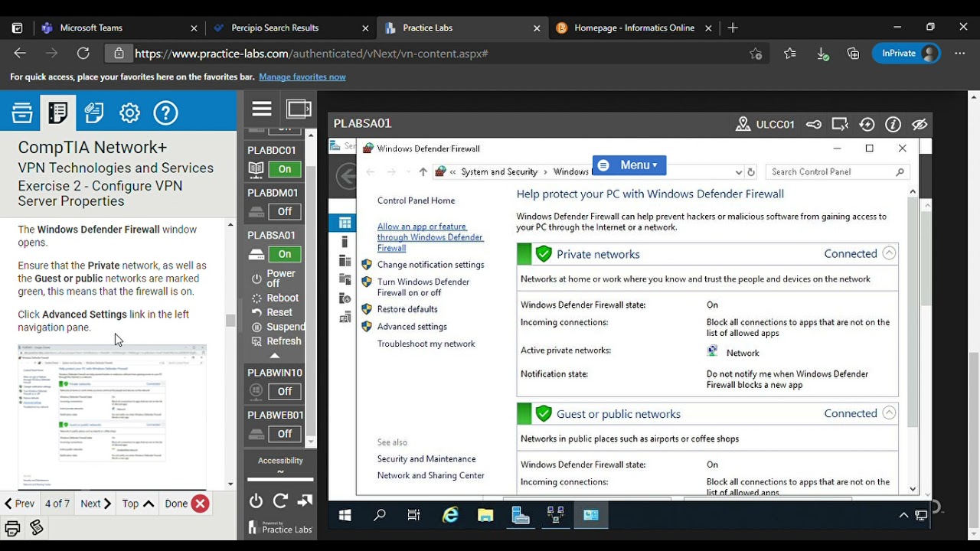This screenshot has height=551, width=980.
Task: Show hidden icons chevron in remote system tray
Action: pyautogui.click(x=903, y=516)
